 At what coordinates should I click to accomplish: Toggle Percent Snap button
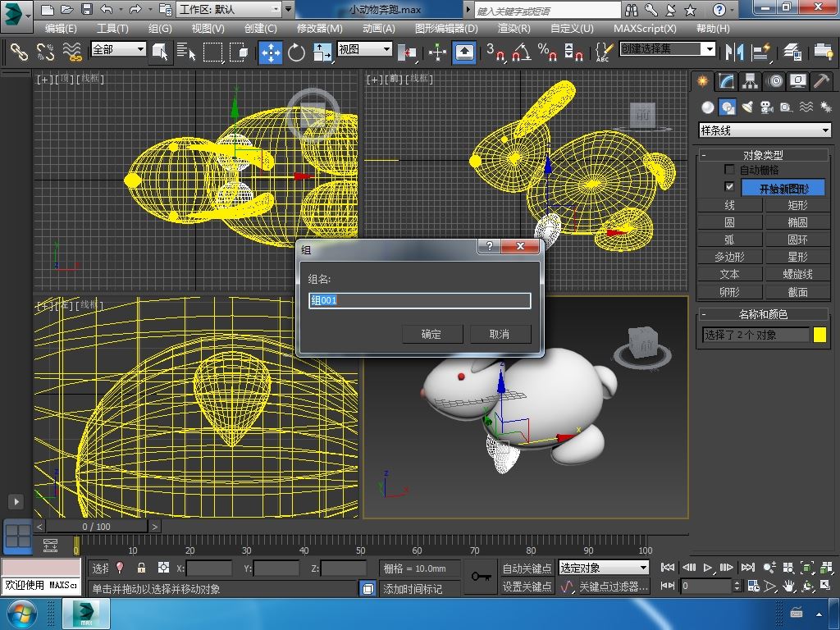coord(547,52)
